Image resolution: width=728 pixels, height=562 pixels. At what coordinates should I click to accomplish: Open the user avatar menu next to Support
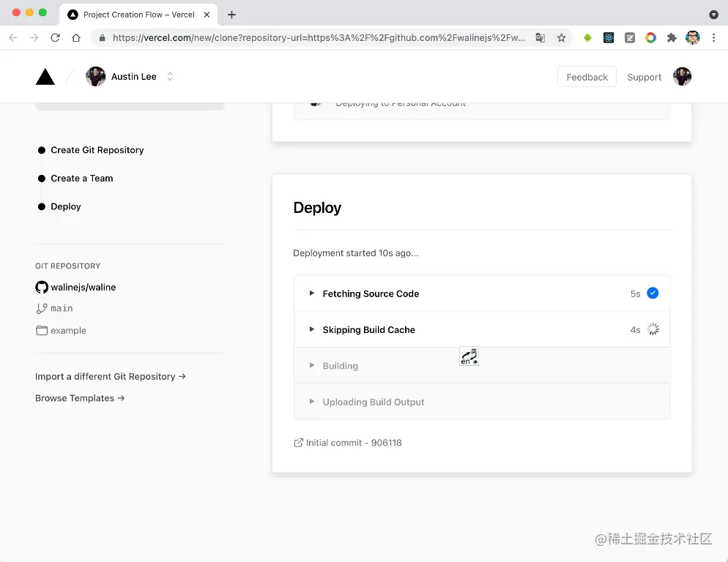point(682,77)
